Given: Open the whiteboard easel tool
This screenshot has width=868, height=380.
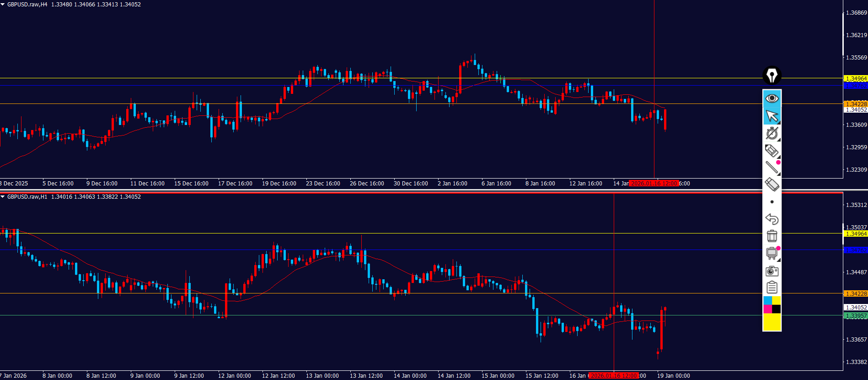Looking at the screenshot, I should [772, 253].
